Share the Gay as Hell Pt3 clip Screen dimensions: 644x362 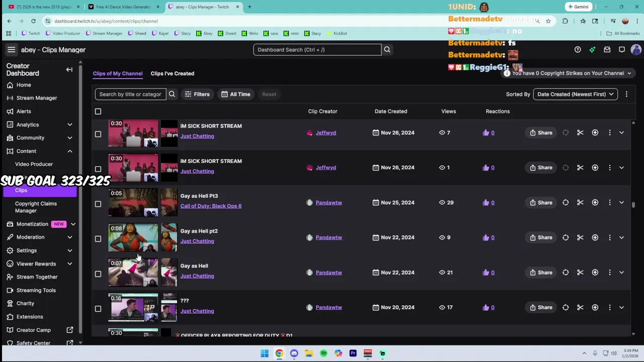click(541, 203)
